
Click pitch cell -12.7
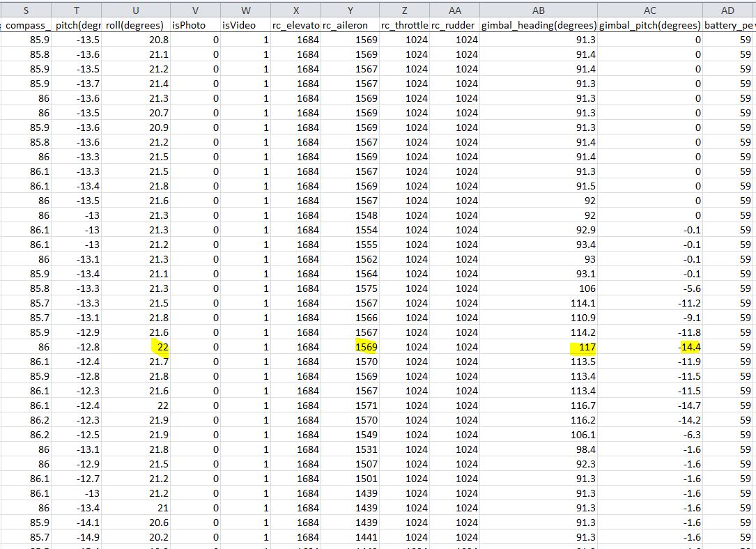pos(76,479)
